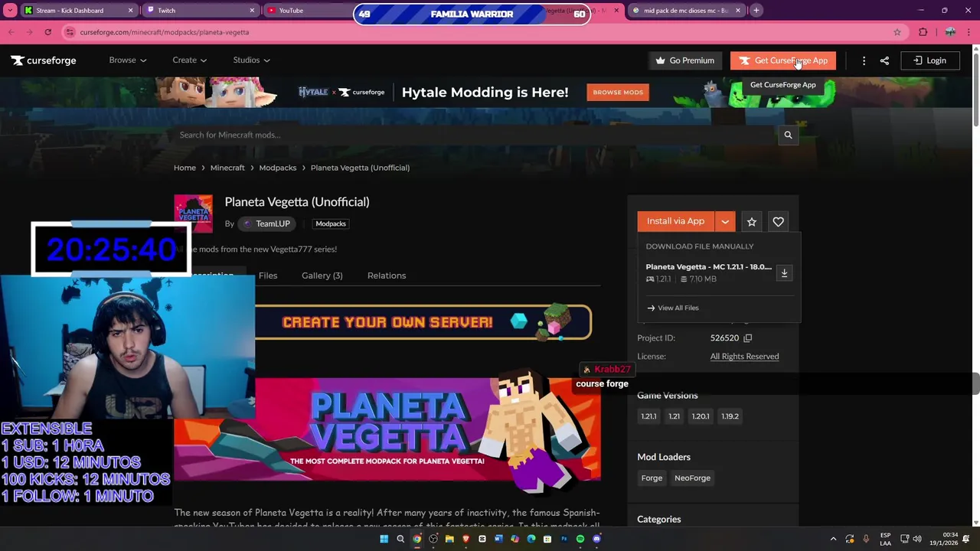Open All Rights Reserved license link
This screenshot has width=980, height=551.
pos(744,357)
